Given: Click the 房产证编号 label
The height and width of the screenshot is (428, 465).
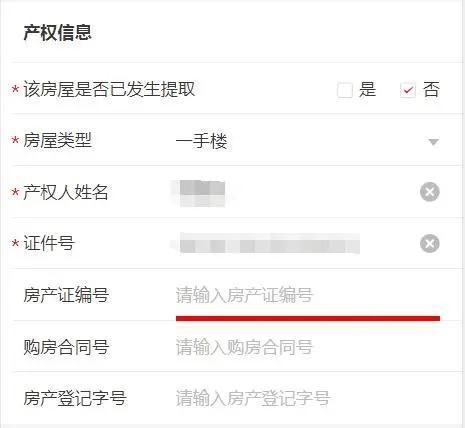Looking at the screenshot, I should pos(66,295).
